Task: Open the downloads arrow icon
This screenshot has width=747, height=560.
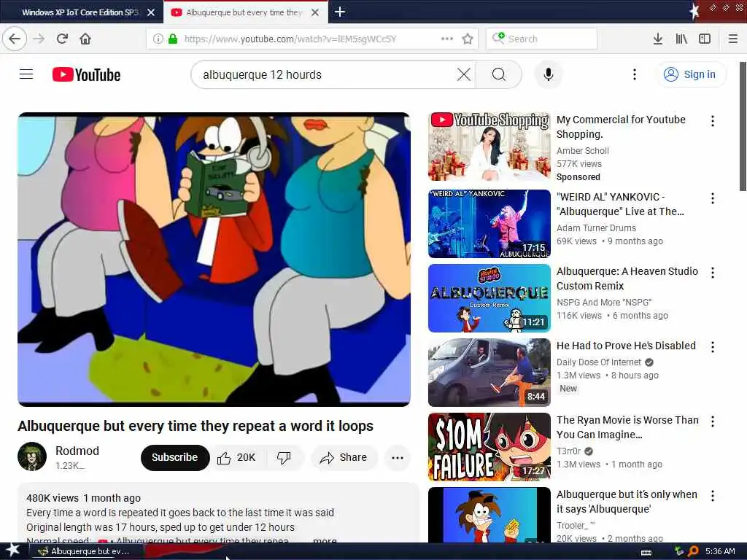Action: point(657,39)
